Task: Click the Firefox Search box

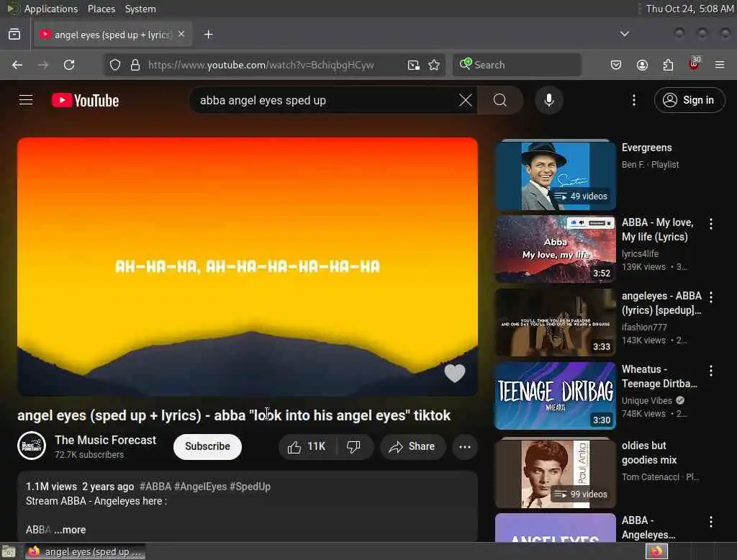Action: 517,65
